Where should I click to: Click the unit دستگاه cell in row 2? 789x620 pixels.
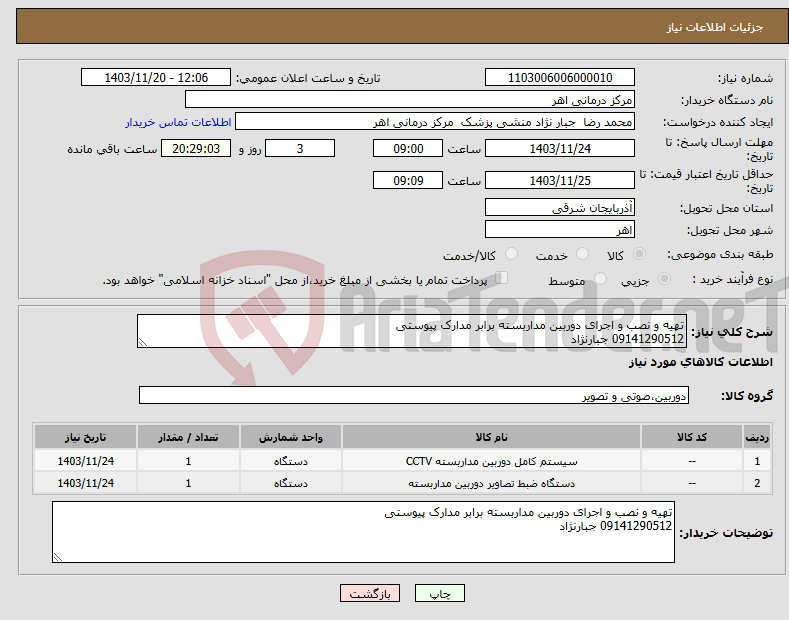(x=291, y=483)
